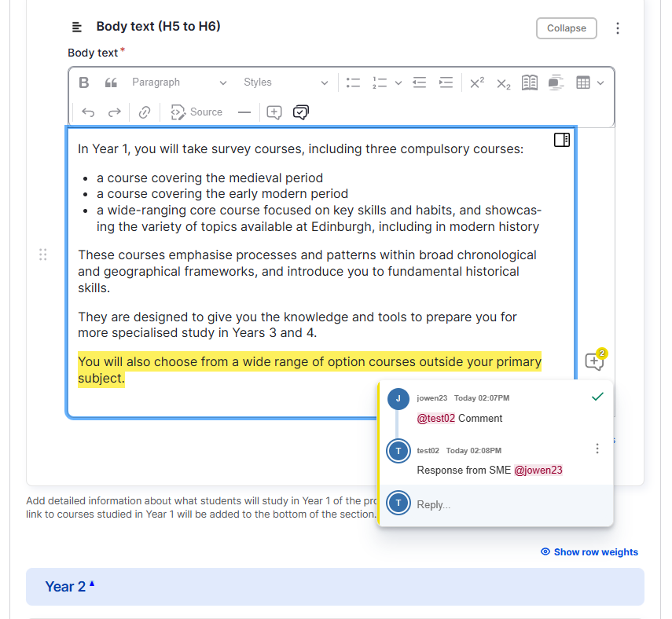Viewport: 672px width, 619px height.
Task: Open the options menu on test02's comment
Action: pos(597,448)
